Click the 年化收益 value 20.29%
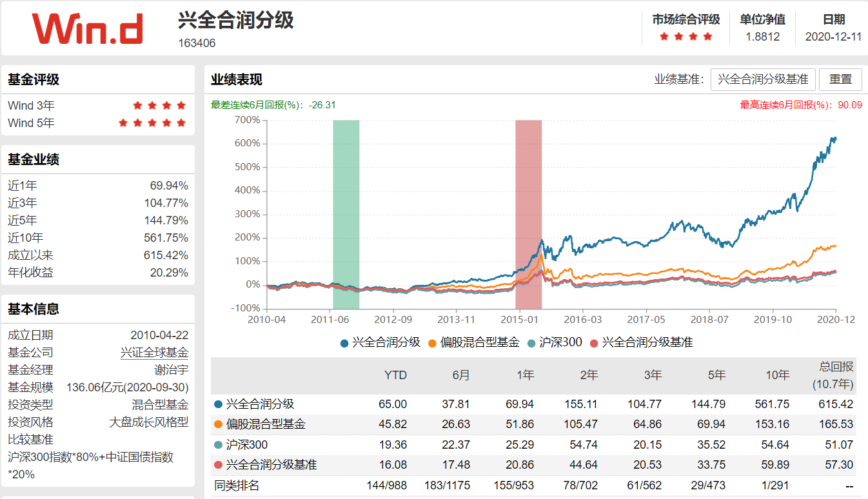 tap(169, 273)
